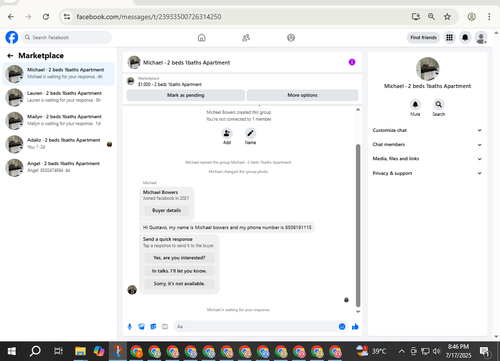Open Windows taskbar search

click(x=35, y=351)
